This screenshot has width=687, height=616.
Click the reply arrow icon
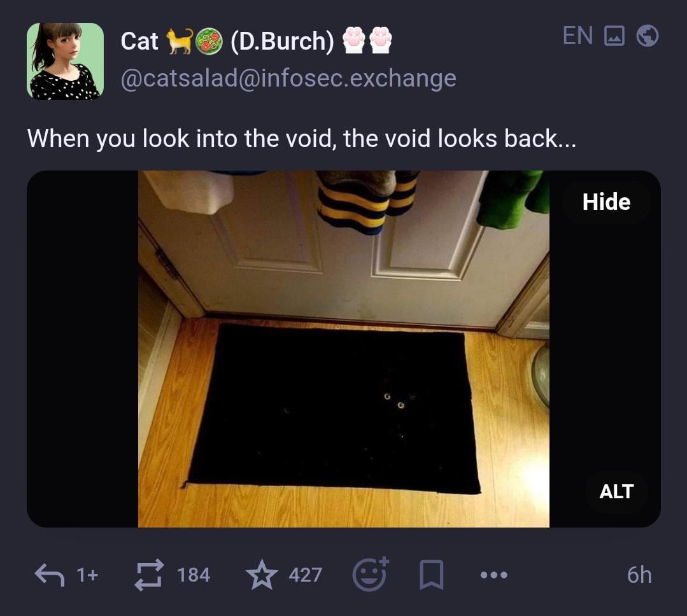pyautogui.click(x=50, y=575)
